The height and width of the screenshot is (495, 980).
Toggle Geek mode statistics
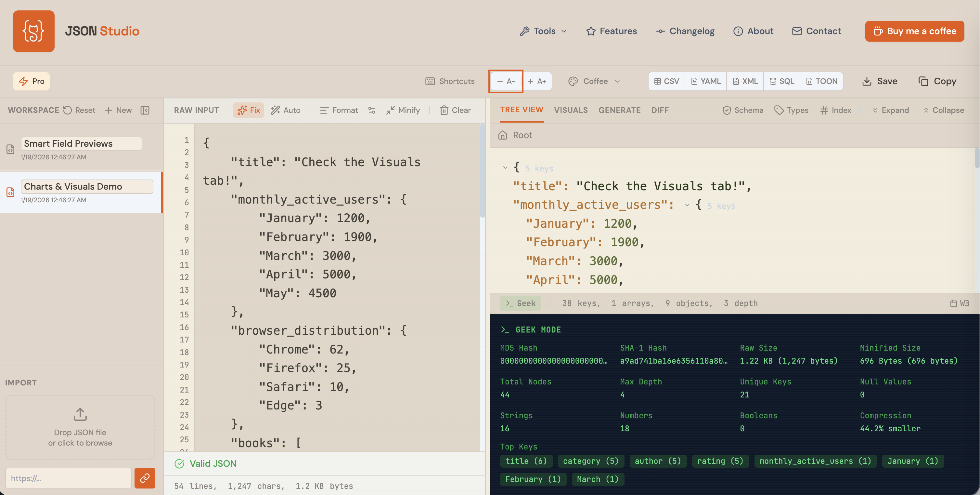(x=521, y=303)
